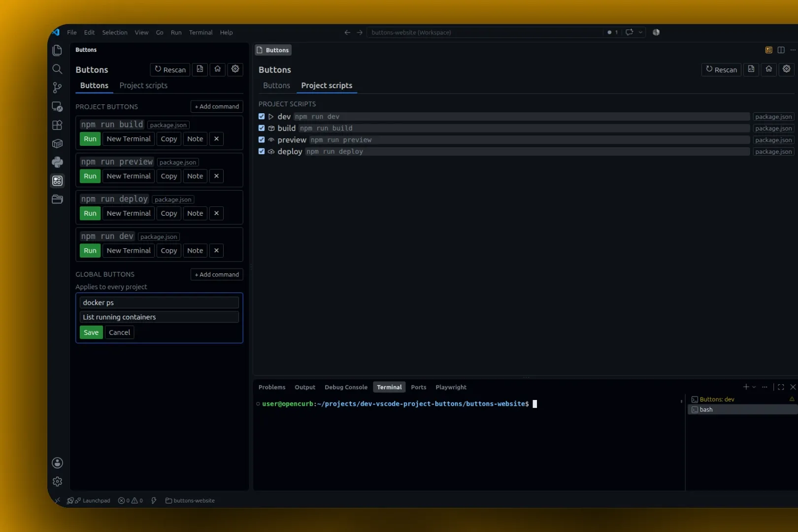This screenshot has height=532, width=798.
Task: Open new terminal profile dropdown chevron
Action: click(x=754, y=387)
